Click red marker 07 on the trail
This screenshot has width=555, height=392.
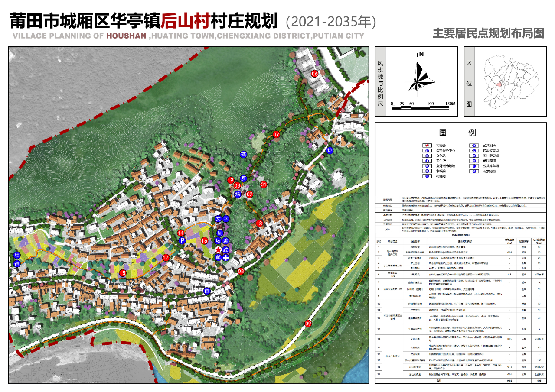tap(276, 135)
